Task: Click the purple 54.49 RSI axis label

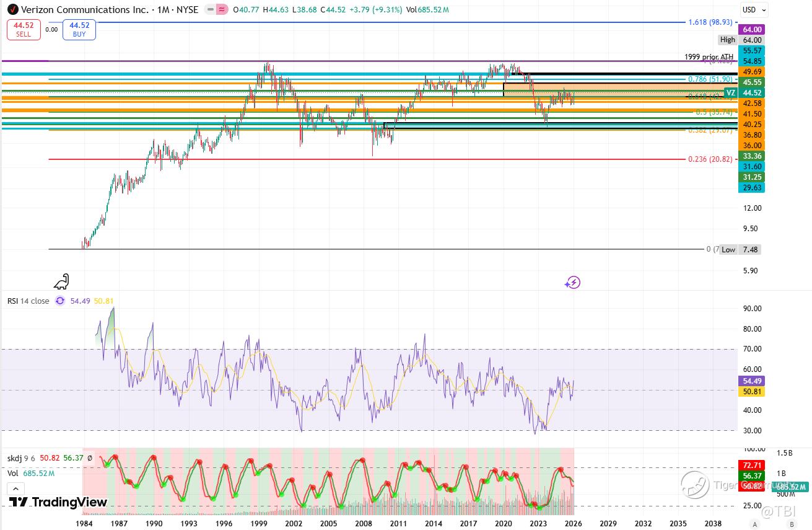Action: pos(752,381)
